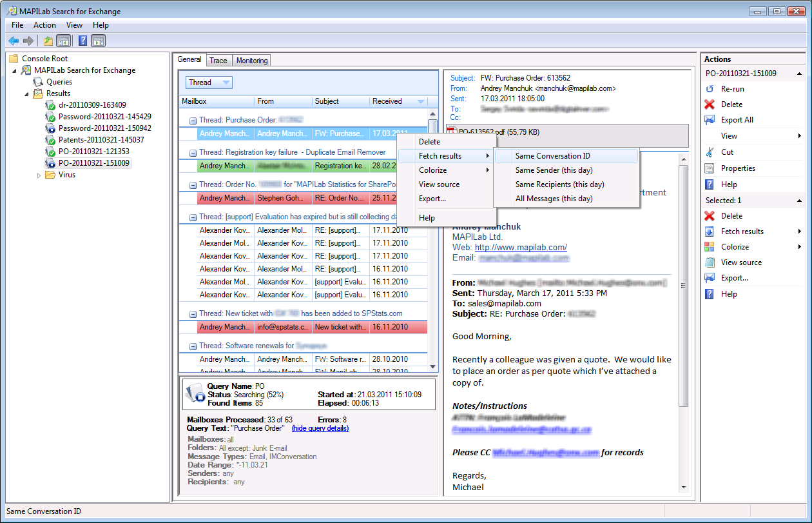The height and width of the screenshot is (523, 812).
Task: Expand the Virus folder tree node
Action: coord(39,175)
